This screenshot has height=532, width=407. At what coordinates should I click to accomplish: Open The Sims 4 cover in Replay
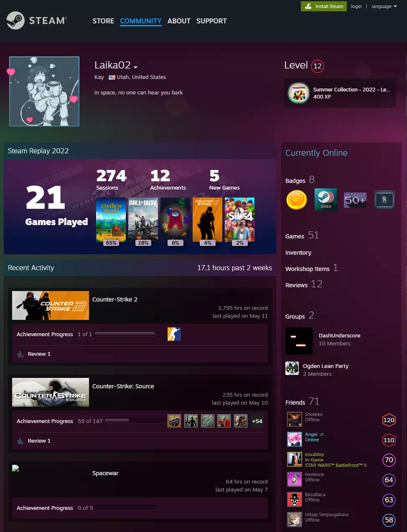pyautogui.click(x=239, y=220)
